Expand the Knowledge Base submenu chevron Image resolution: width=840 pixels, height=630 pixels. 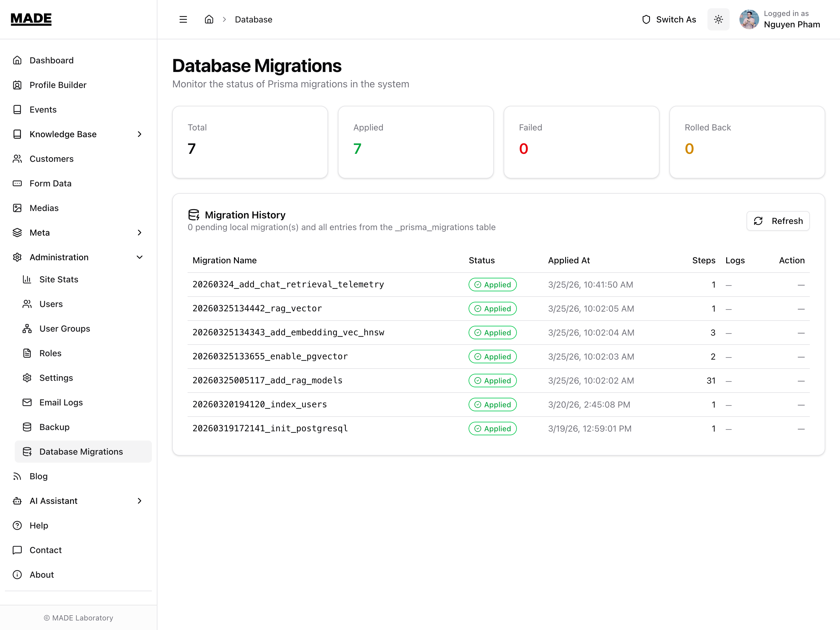(x=139, y=134)
